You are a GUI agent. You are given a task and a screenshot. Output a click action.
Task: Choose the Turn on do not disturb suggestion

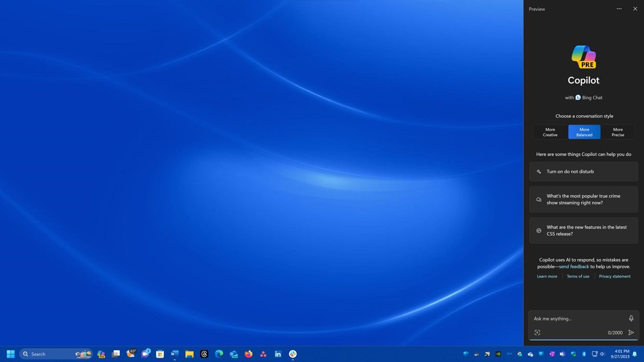pos(584,172)
